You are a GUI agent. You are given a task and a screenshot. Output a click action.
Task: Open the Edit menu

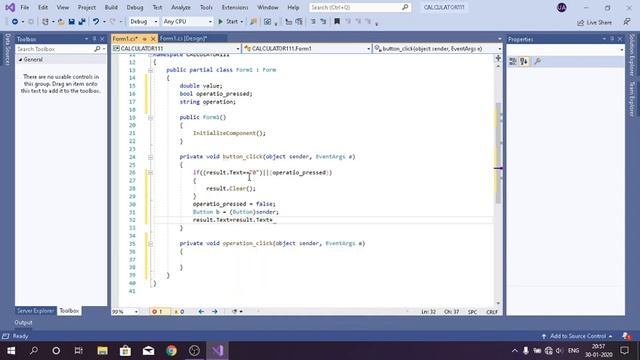[x=43, y=7]
